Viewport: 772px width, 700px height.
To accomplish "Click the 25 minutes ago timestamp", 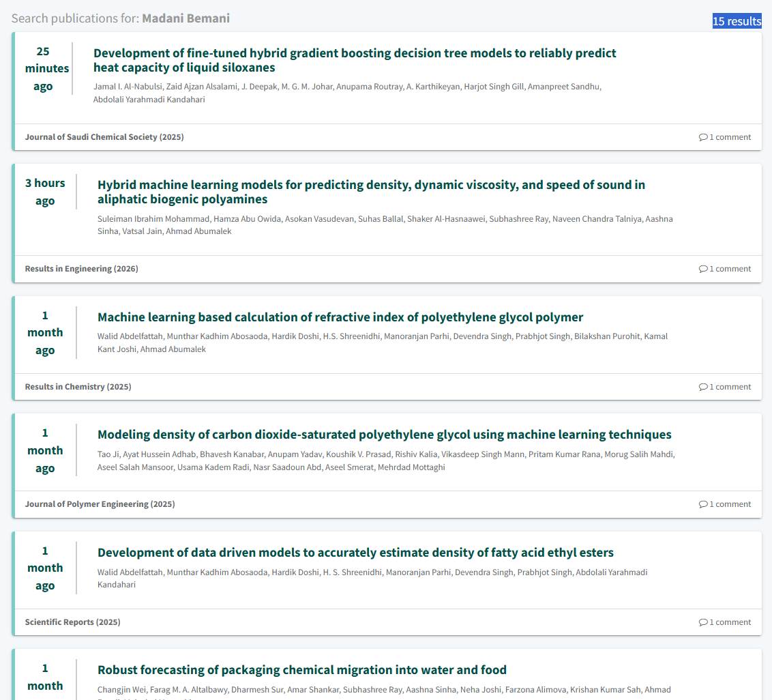I will tap(43, 69).
